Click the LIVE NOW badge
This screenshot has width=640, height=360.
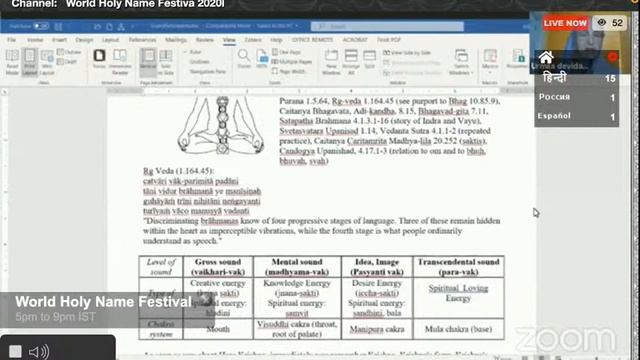pos(565,23)
